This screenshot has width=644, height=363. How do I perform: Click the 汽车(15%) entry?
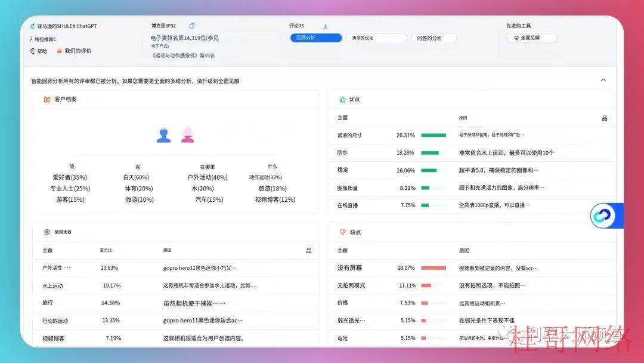[x=209, y=200]
